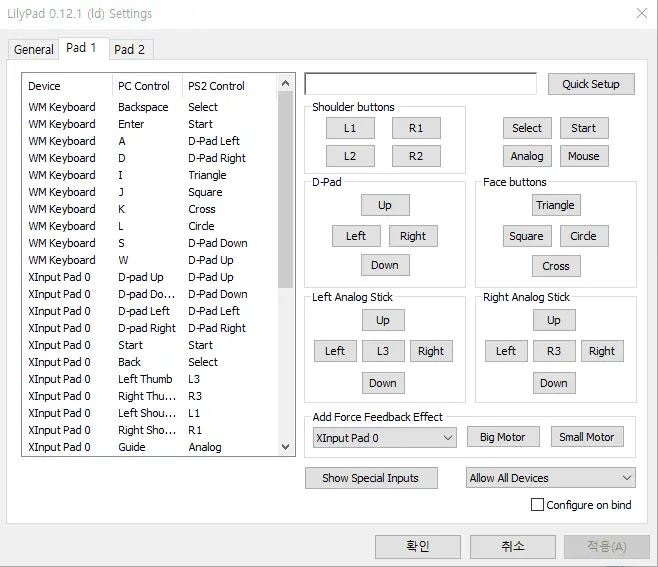Viewport: 658px width, 567px height.
Task: Sort by Device column header
Action: click(x=67, y=86)
